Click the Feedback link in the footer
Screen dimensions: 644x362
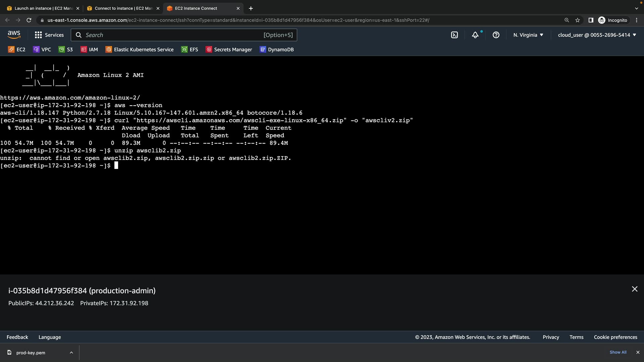(17, 337)
